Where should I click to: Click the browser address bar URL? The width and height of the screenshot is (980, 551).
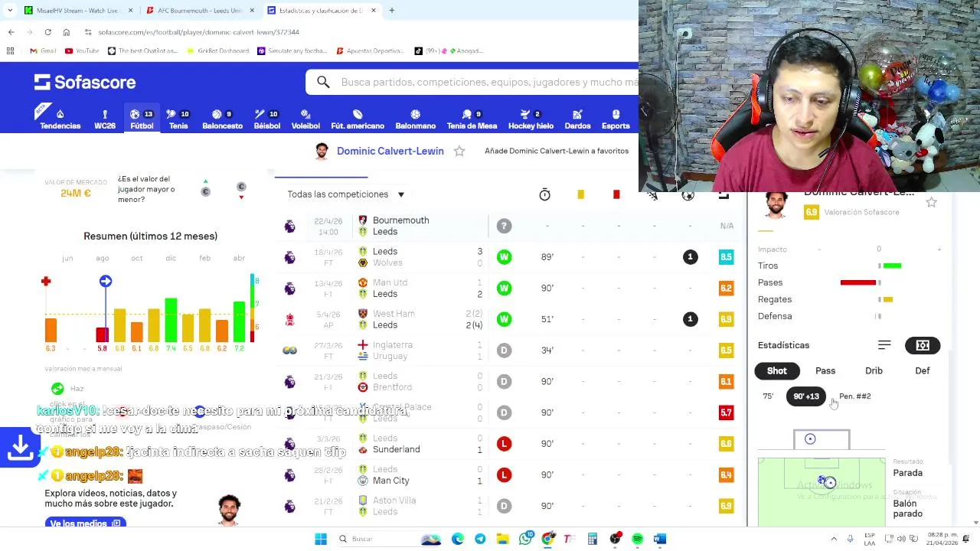198,32
